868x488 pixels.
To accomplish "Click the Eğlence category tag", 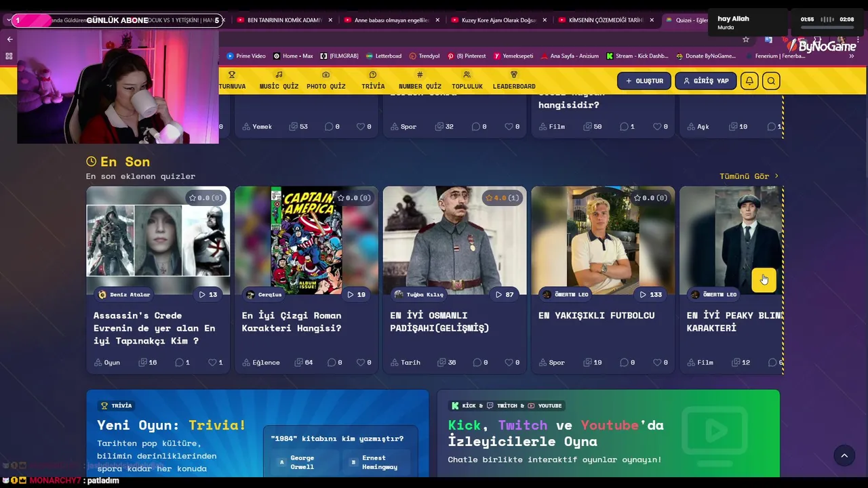I will (261, 363).
